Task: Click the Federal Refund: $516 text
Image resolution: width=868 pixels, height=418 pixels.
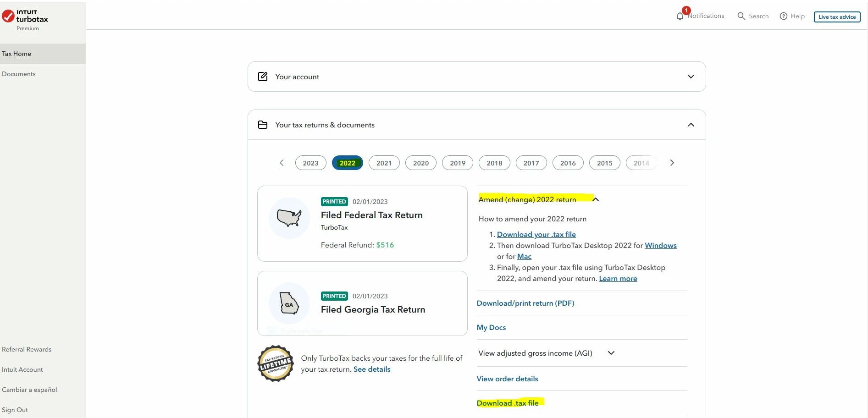Action: [357, 245]
